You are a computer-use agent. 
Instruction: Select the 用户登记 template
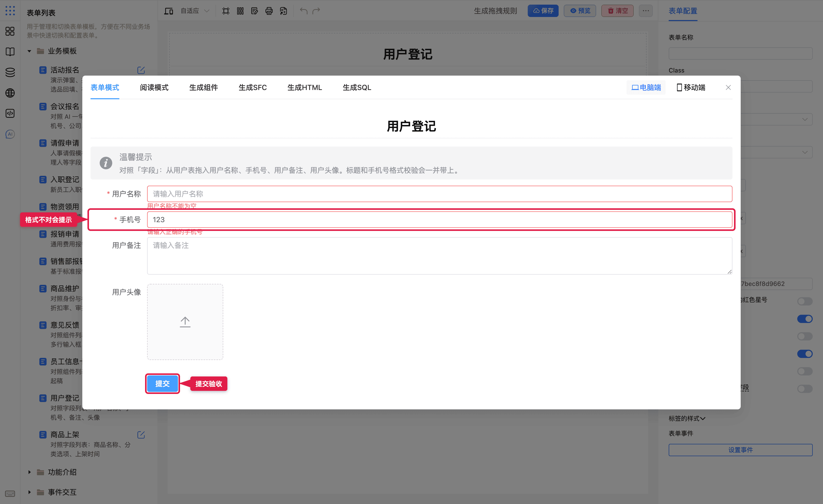pos(65,398)
